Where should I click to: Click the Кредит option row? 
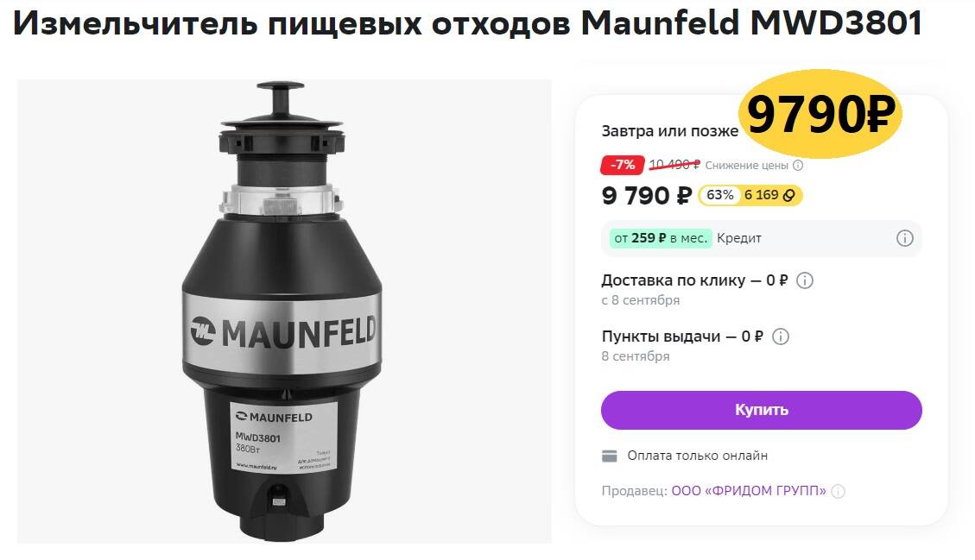coord(761,238)
